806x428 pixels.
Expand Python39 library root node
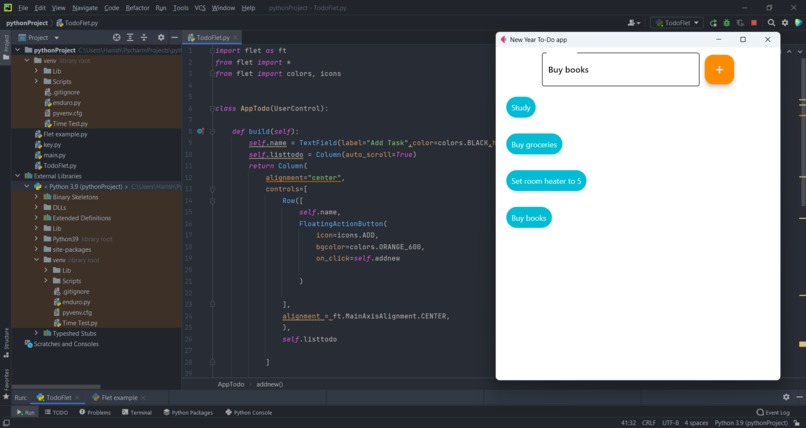tap(36, 239)
